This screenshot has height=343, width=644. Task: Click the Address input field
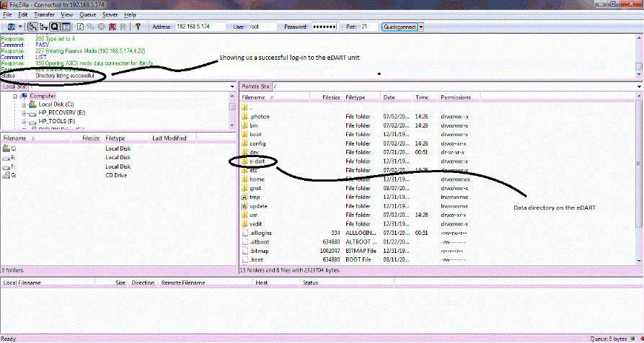tap(200, 27)
